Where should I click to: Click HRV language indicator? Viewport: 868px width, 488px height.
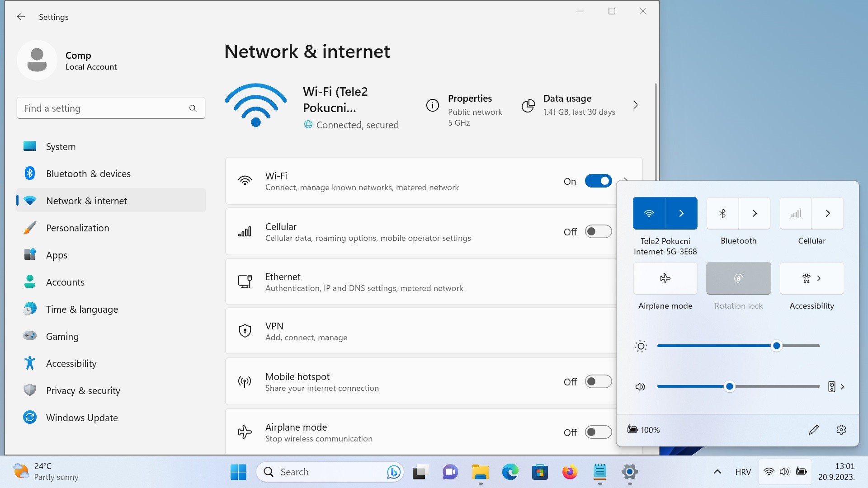(743, 472)
